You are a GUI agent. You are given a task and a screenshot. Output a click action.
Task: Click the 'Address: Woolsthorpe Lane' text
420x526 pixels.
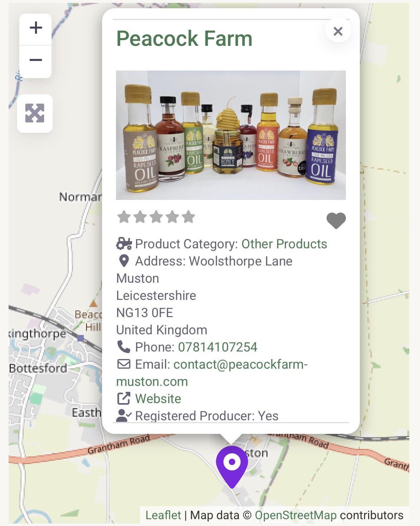214,261
